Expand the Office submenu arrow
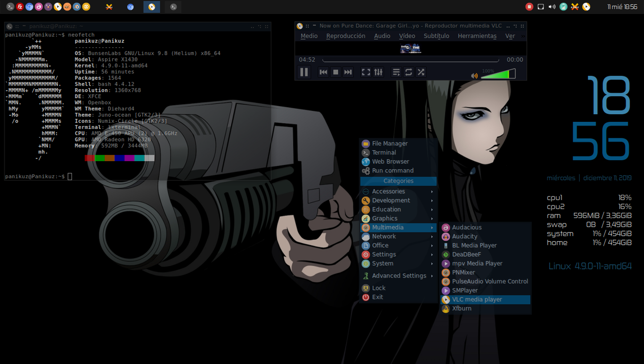644x364 pixels. tap(432, 246)
